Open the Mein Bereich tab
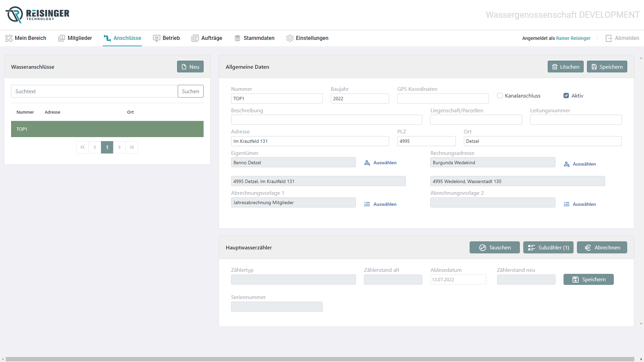Image resolution: width=644 pixels, height=362 pixels. coord(26,38)
